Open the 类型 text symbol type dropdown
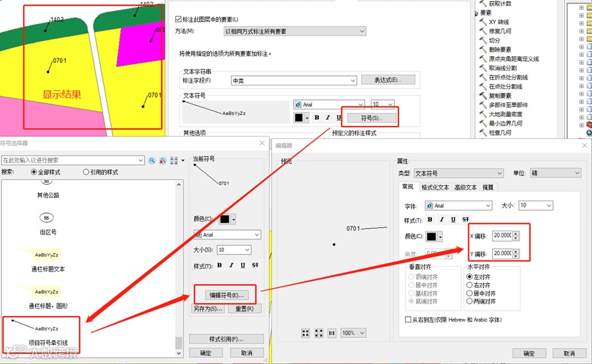 tap(459, 173)
